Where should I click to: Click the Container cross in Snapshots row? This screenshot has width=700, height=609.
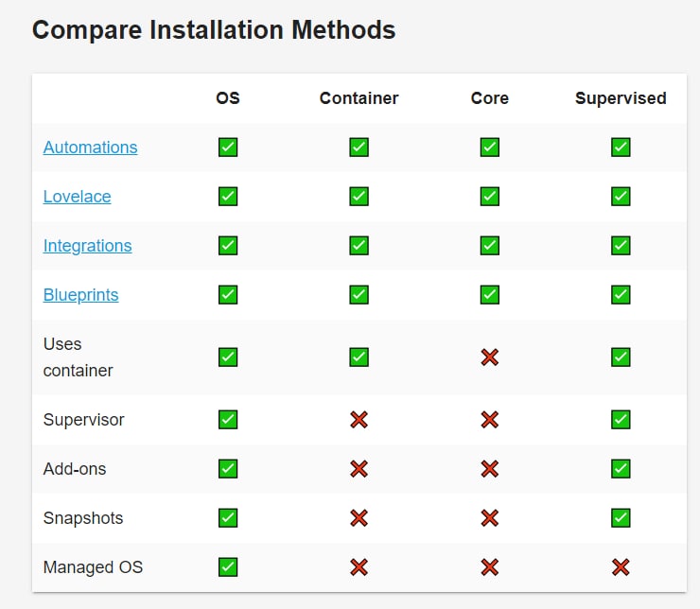[x=359, y=518]
